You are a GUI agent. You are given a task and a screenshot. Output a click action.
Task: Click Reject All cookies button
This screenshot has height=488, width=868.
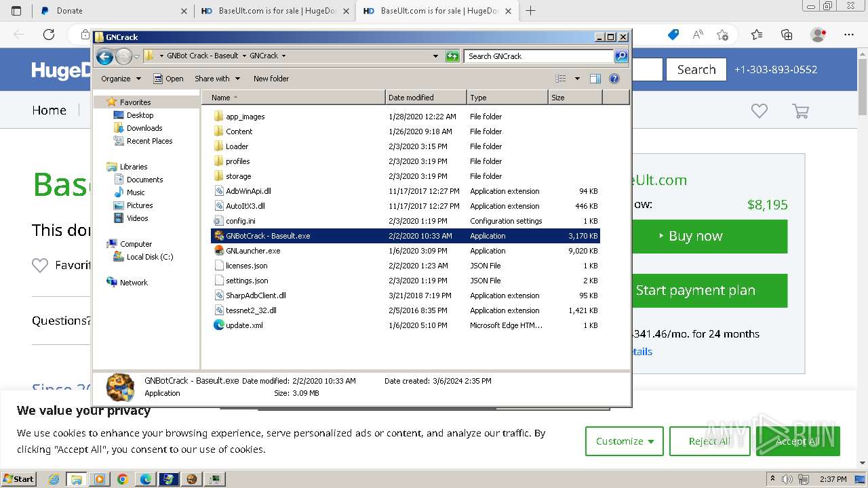[709, 441]
